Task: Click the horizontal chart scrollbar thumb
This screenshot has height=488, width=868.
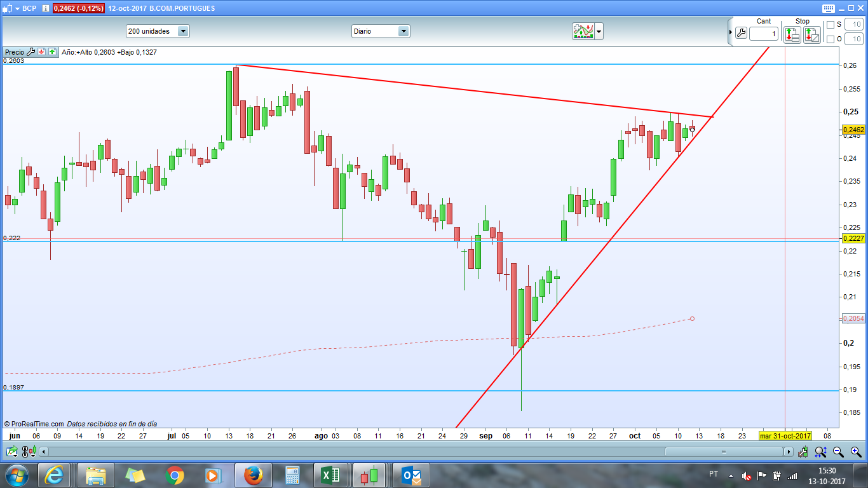Action: (724, 452)
